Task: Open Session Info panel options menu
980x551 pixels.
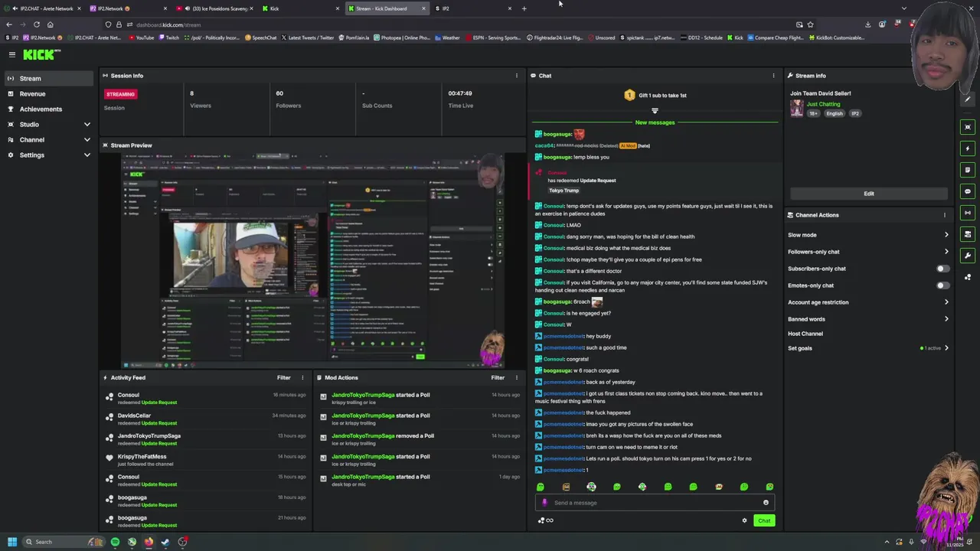Action: pos(517,76)
